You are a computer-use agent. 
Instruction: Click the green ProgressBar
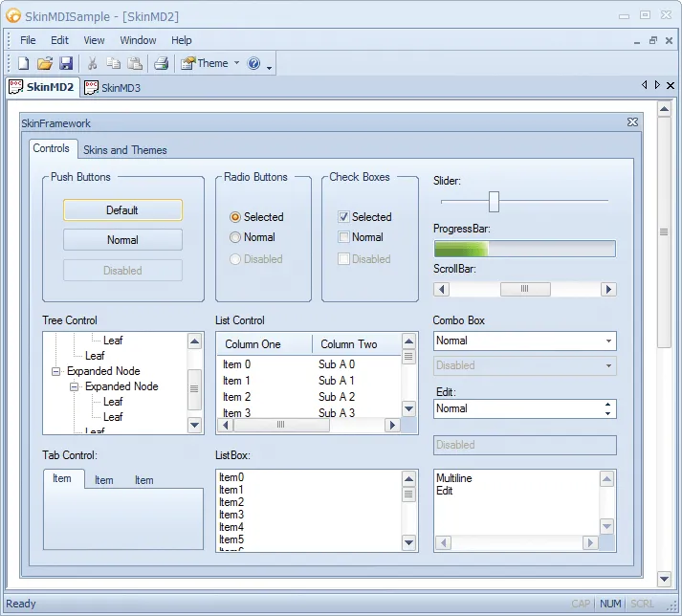point(524,249)
